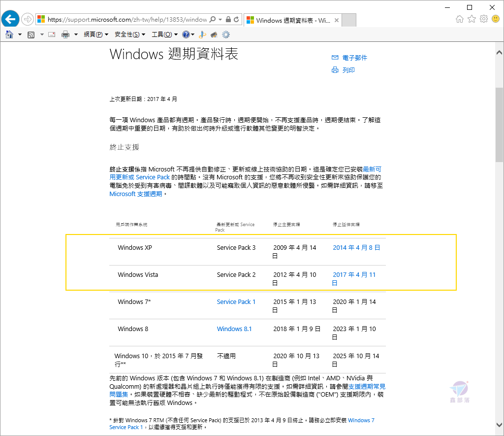Viewport: 504px width, 436px height.
Task: Click the 2025 年 10 月 14 日 cell
Action: pos(355,360)
